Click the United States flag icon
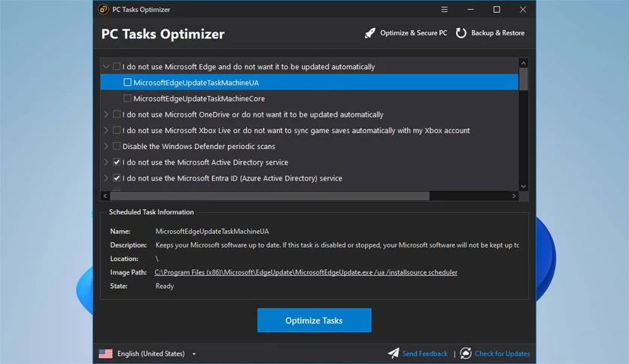The image size is (629, 364). click(x=105, y=353)
